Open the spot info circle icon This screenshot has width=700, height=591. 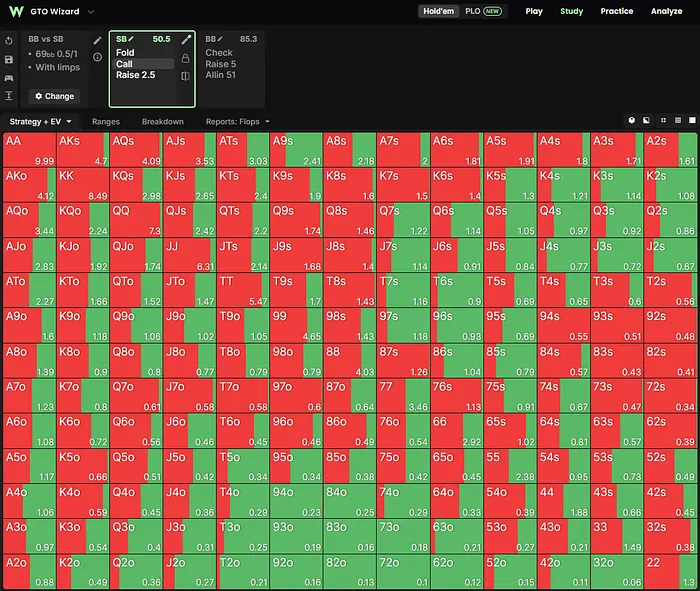pos(97,57)
